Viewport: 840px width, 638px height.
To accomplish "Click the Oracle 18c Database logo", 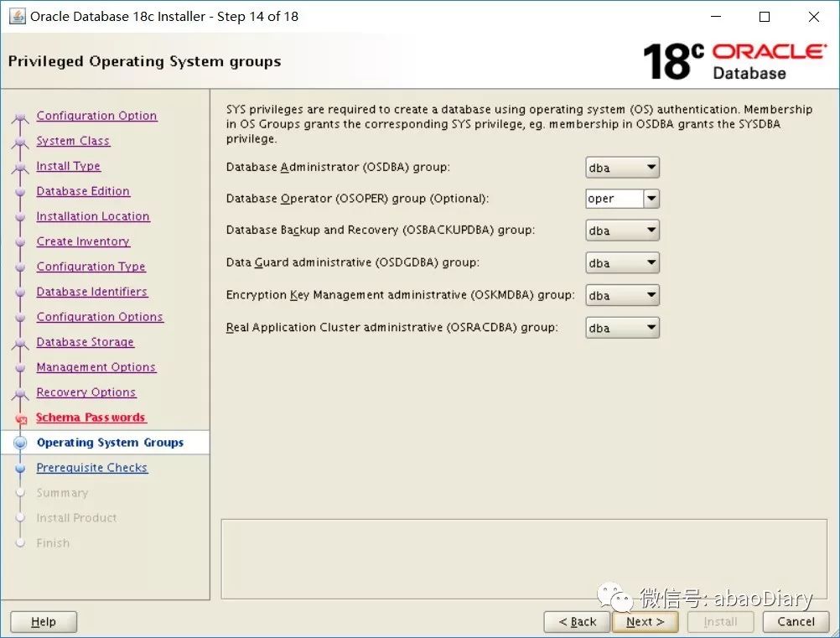I will pos(734,61).
